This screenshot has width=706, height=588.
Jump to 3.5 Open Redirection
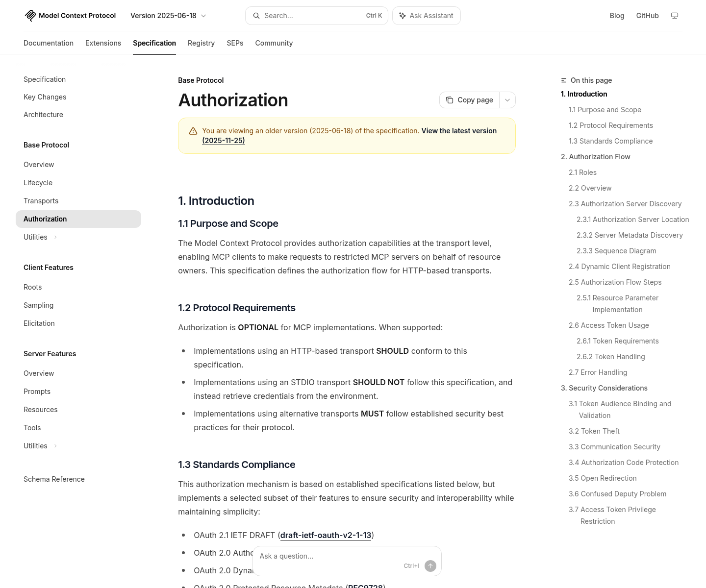(x=603, y=478)
